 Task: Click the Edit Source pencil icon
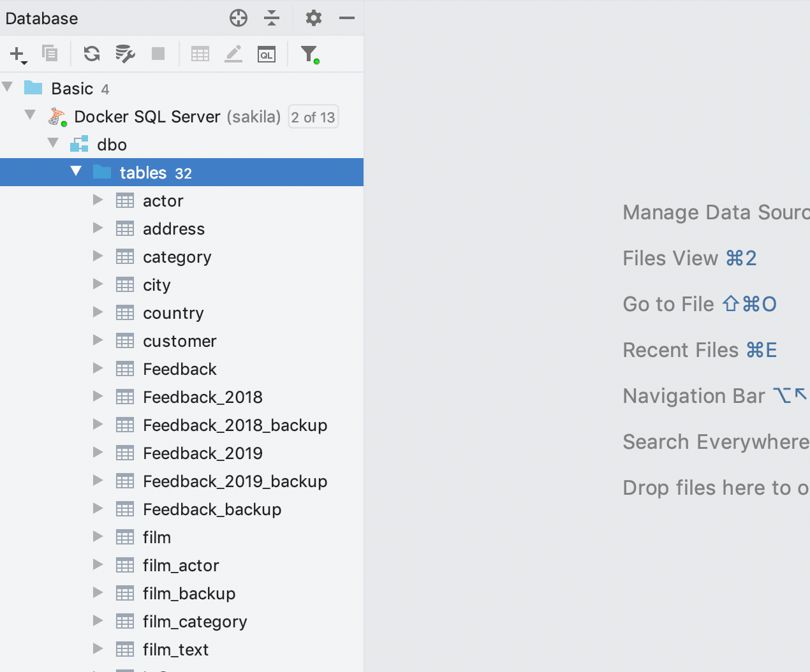point(233,54)
